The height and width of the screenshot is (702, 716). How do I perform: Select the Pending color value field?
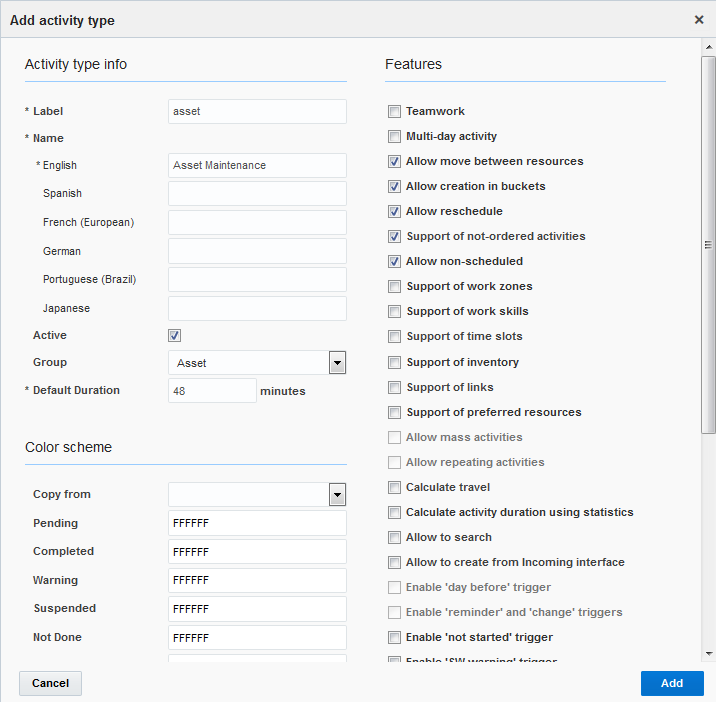(257, 523)
